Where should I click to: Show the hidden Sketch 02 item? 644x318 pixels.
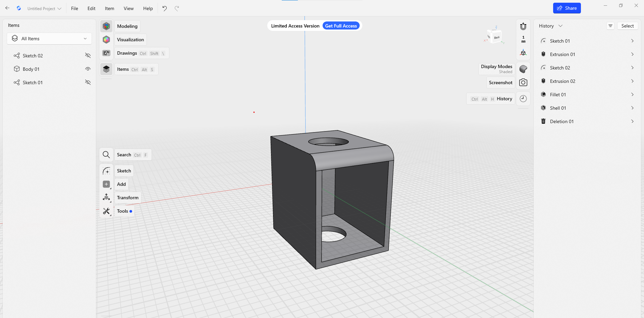point(88,55)
